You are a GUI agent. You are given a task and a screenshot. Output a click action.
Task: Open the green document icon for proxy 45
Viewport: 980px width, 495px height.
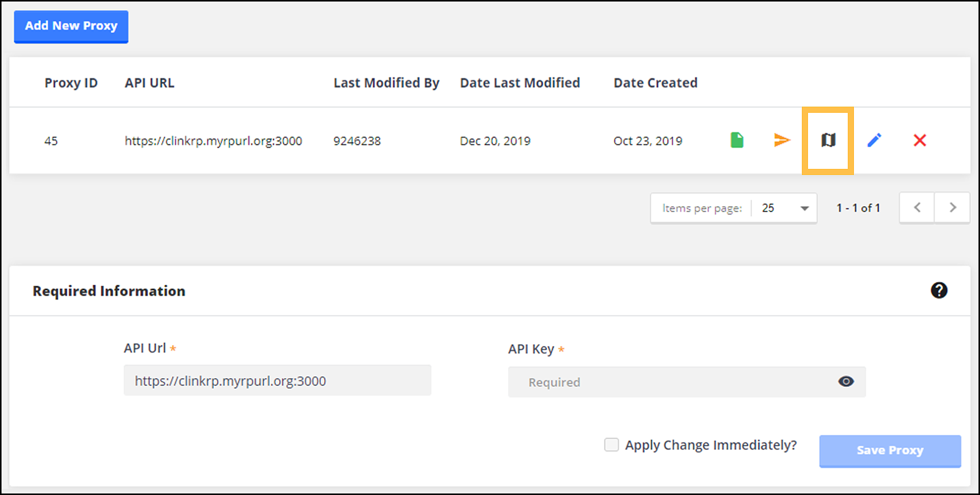coord(736,140)
